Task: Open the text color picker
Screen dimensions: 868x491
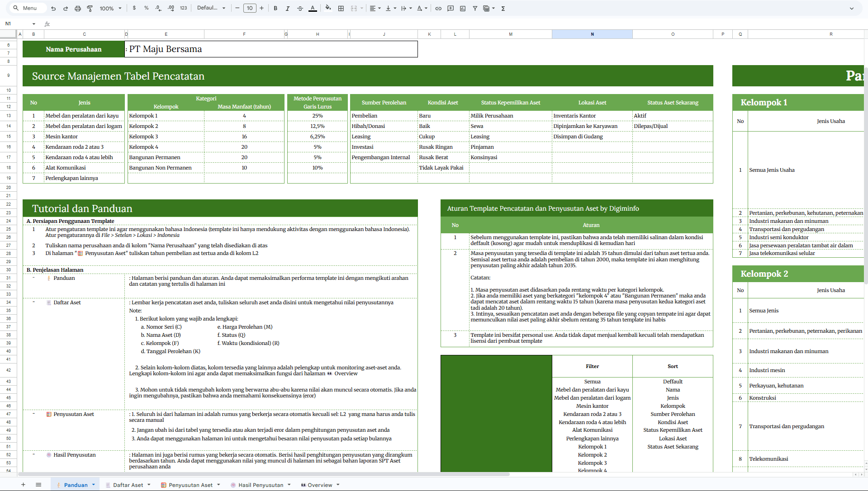Action: point(313,8)
